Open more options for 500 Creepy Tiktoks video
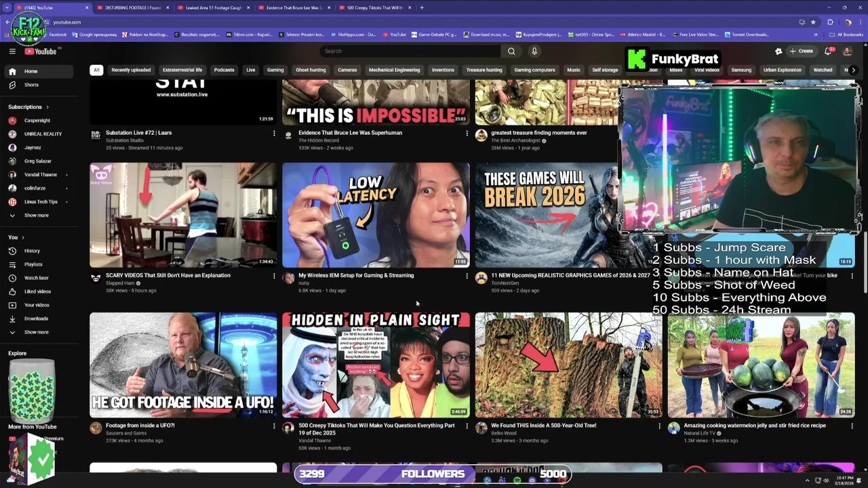This screenshot has height=488, width=868. point(467,426)
